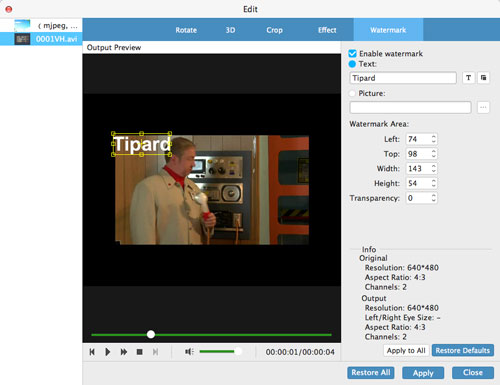This screenshot has width=500, height=385.
Task: Click the Output Preview label
Action: point(114,48)
